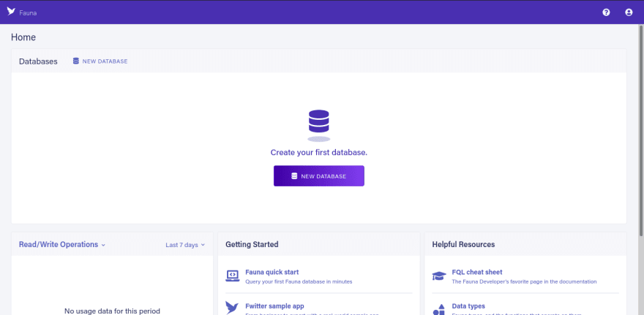Open the Fauna quick start link

tap(272, 272)
